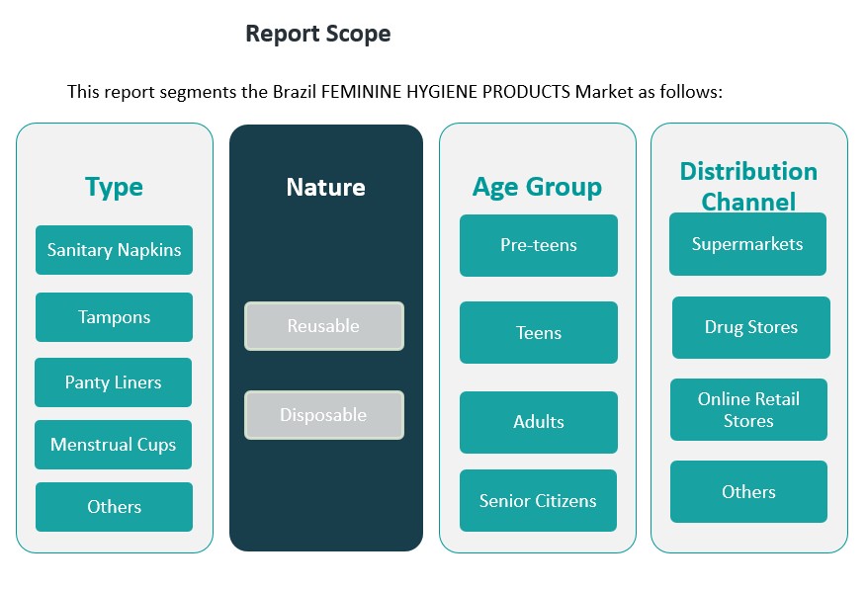Choose the Online Retail Stores box
The width and height of the screenshot is (868, 591).
tap(748, 410)
